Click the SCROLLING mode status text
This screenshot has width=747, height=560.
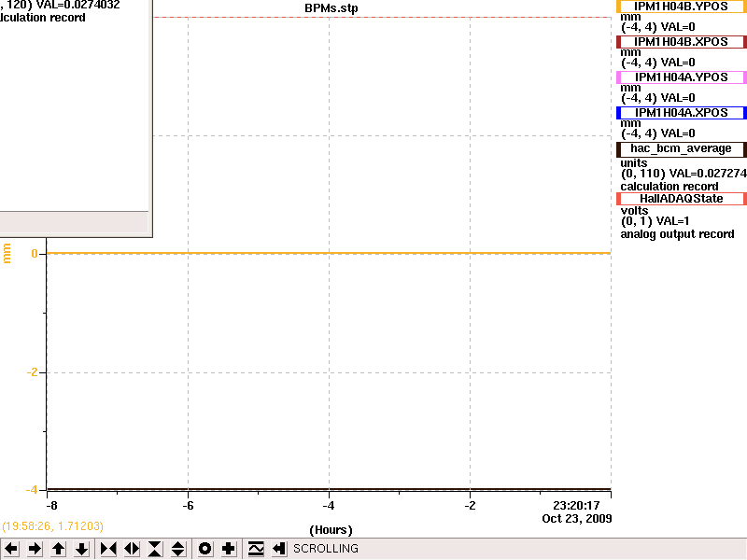tap(326, 549)
